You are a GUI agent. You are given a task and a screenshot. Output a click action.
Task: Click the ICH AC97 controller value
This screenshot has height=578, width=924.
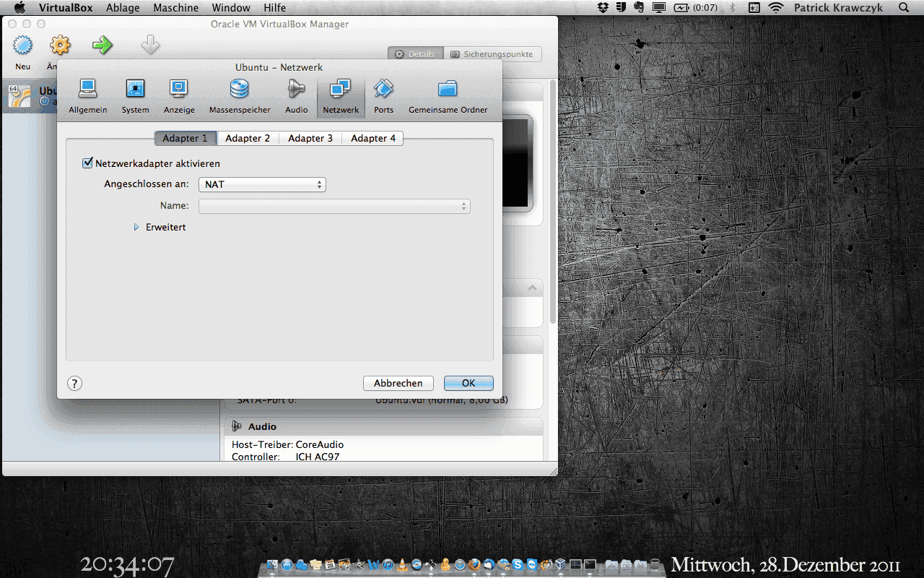(x=318, y=457)
